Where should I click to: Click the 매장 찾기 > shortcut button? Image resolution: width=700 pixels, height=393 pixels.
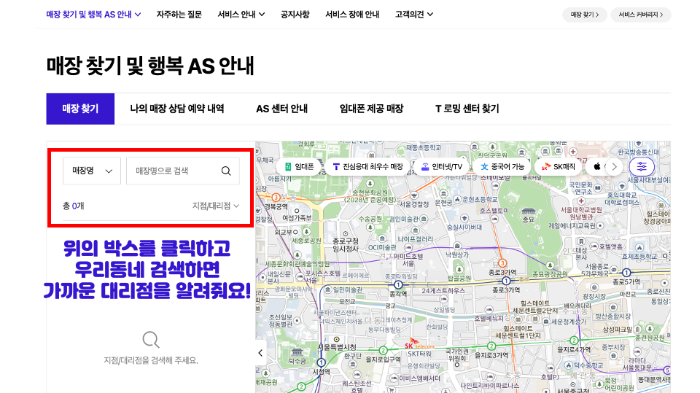point(584,15)
